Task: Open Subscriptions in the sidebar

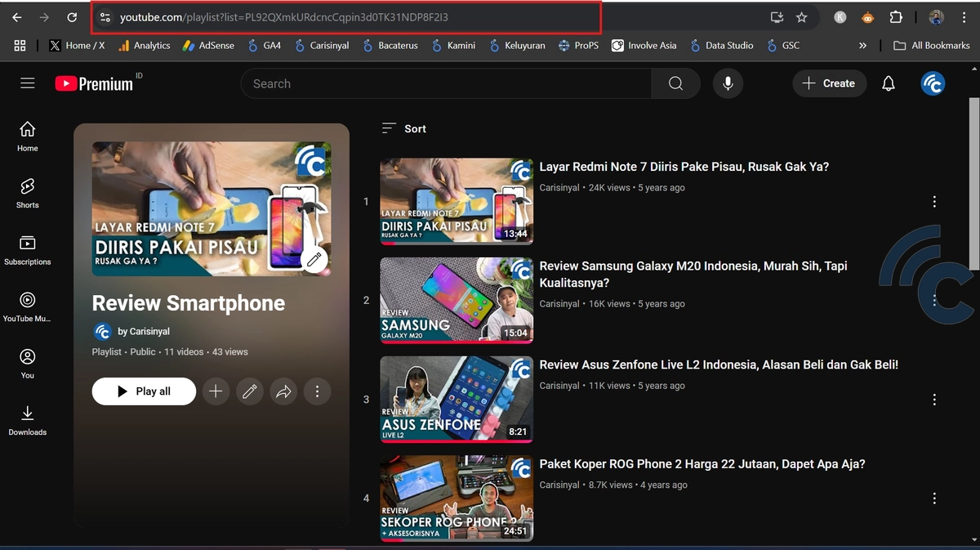Action: pyautogui.click(x=28, y=250)
